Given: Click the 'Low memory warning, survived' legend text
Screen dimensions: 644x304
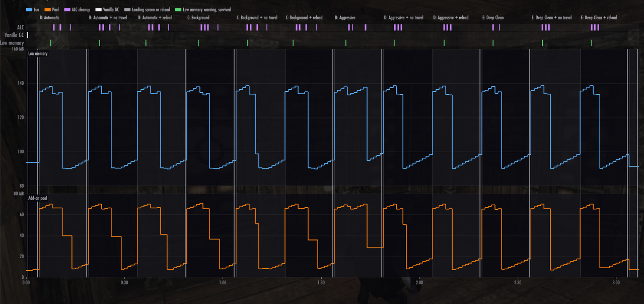Looking at the screenshot, I should (207, 10).
